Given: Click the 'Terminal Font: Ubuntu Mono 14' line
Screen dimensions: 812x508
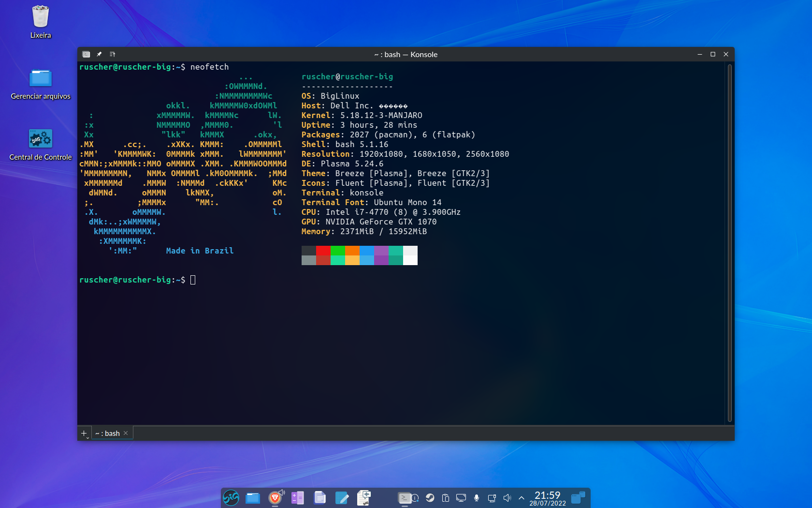Looking at the screenshot, I should pyautogui.click(x=372, y=202).
